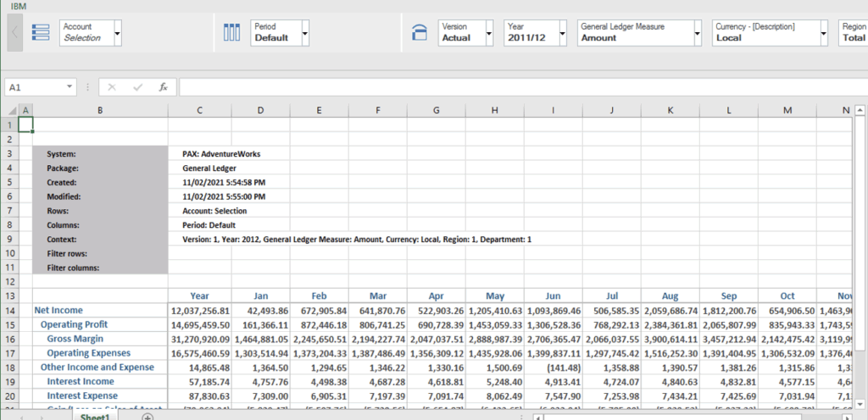Switch to the IBM ribbon tab

pos(18,6)
